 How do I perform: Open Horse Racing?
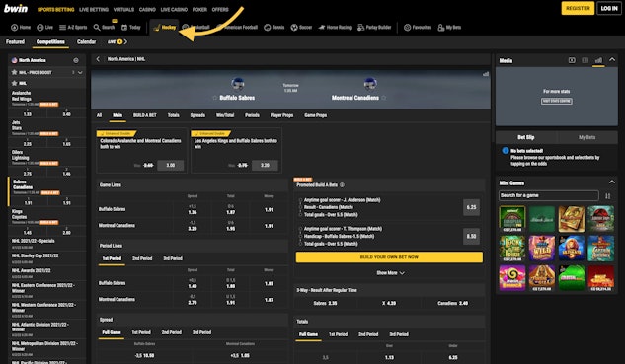[335, 27]
